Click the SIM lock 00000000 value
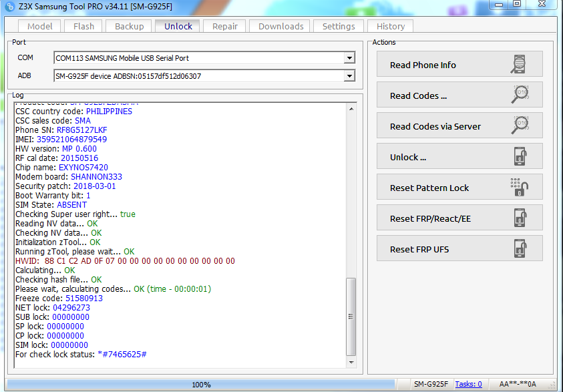 (x=69, y=345)
